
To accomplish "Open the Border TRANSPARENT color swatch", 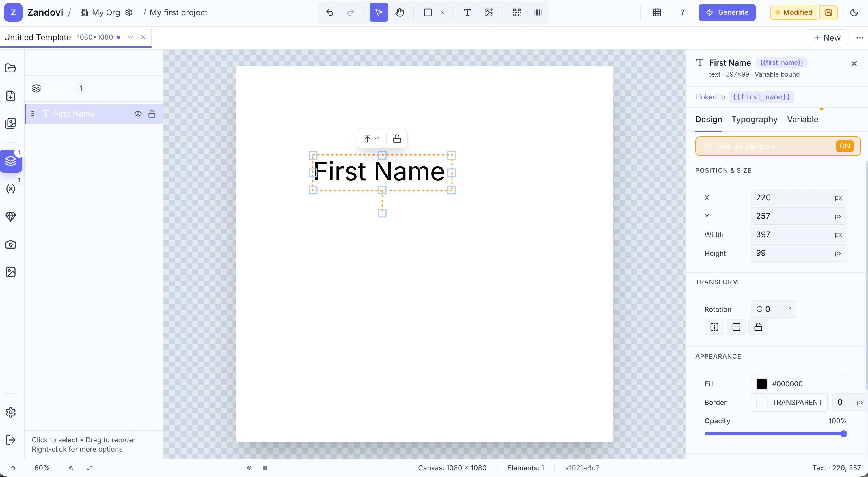I will [x=761, y=402].
